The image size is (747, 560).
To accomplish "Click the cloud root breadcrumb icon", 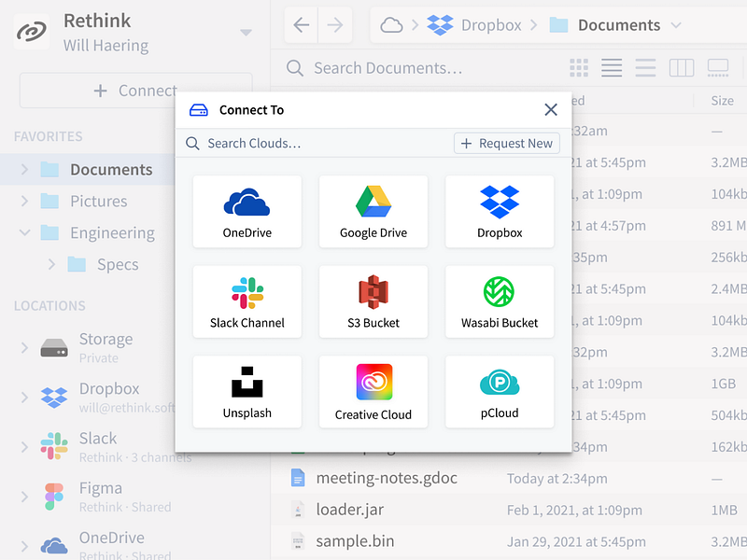I will 391,25.
